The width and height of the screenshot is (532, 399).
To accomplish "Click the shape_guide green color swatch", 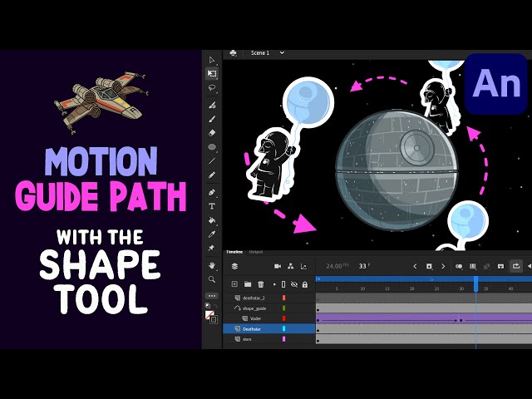I will (284, 308).
